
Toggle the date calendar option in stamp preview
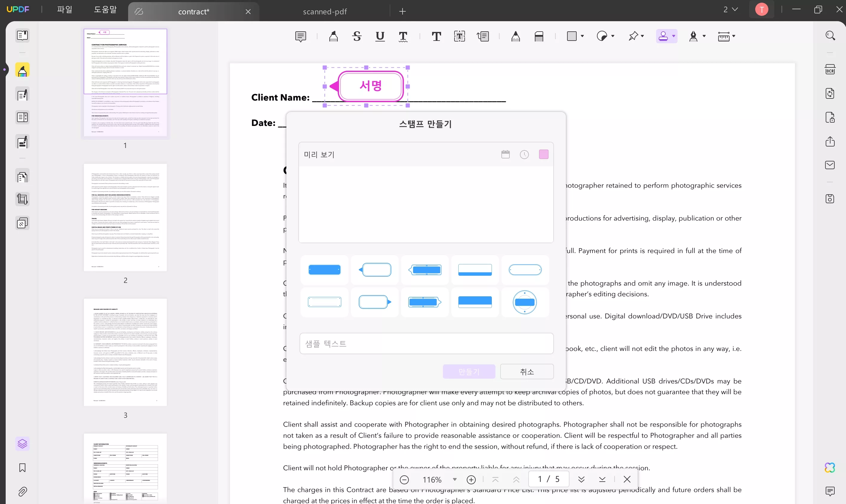pos(506,155)
